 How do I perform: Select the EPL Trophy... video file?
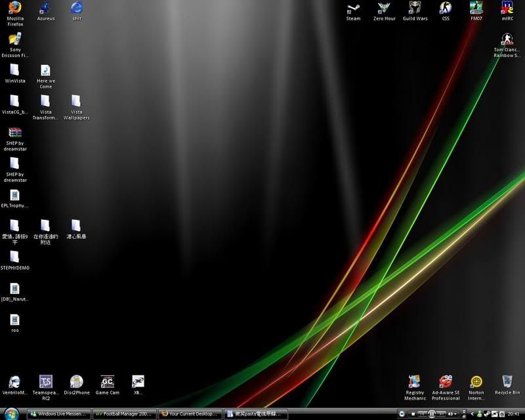(14, 198)
